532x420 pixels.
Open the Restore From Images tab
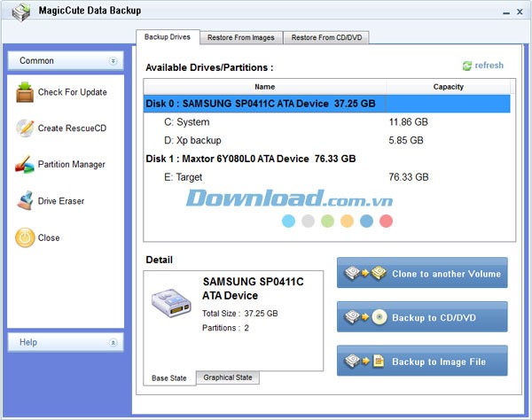[x=241, y=37]
